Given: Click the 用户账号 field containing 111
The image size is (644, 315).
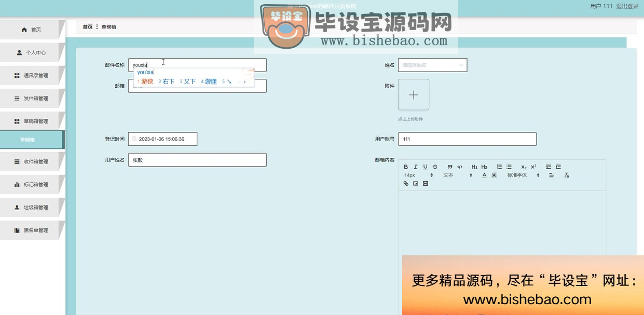Looking at the screenshot, I should tap(467, 139).
